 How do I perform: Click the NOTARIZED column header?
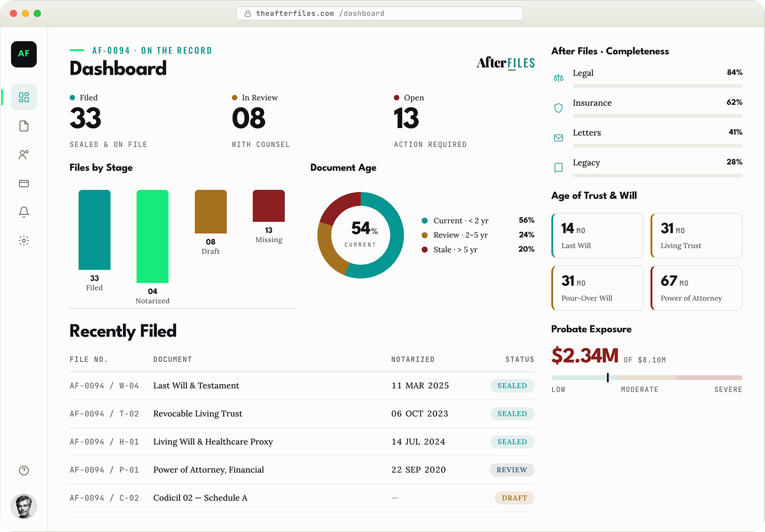point(413,359)
